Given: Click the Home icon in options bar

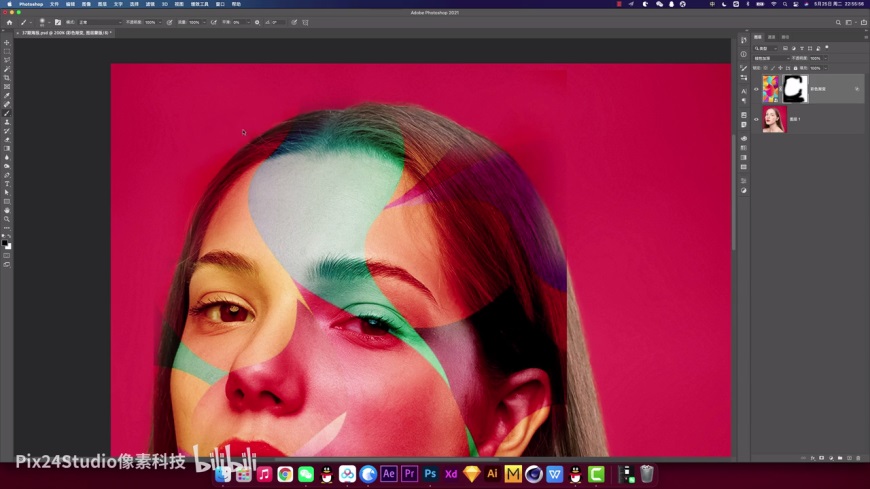Looking at the screenshot, I should pos(9,22).
